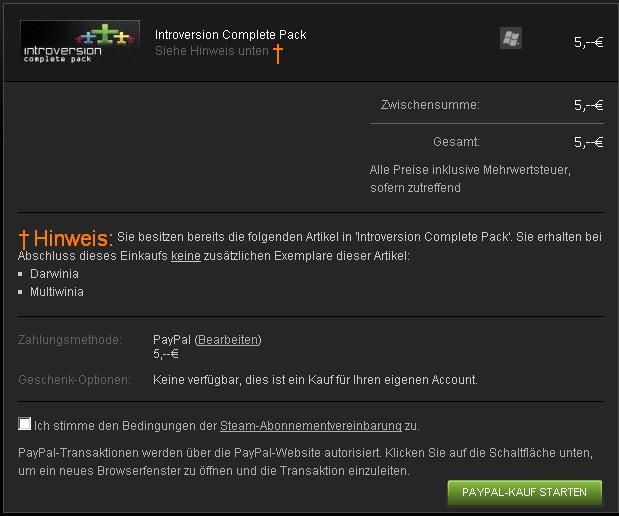Click the item price next to Windows icon

589,42
